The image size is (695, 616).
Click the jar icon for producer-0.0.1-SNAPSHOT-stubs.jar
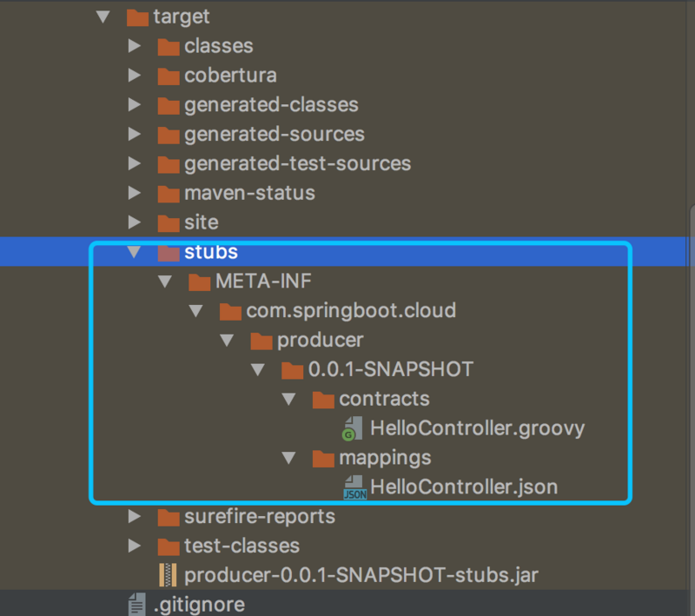(168, 574)
